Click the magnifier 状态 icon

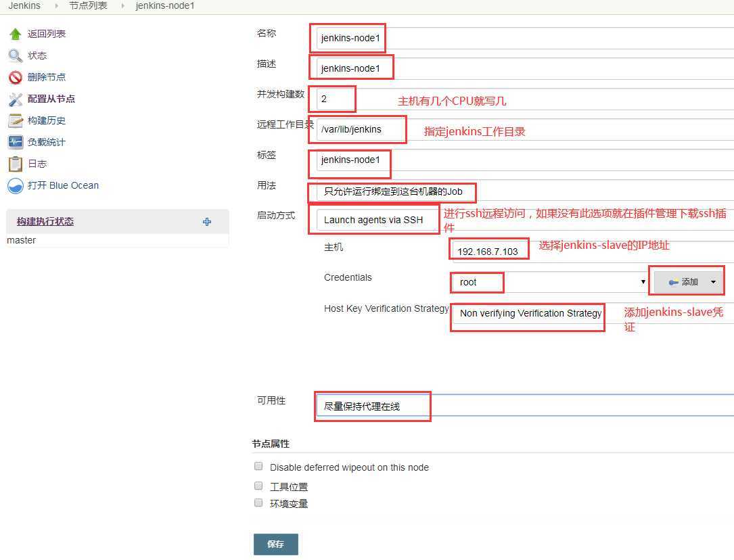tap(16, 55)
